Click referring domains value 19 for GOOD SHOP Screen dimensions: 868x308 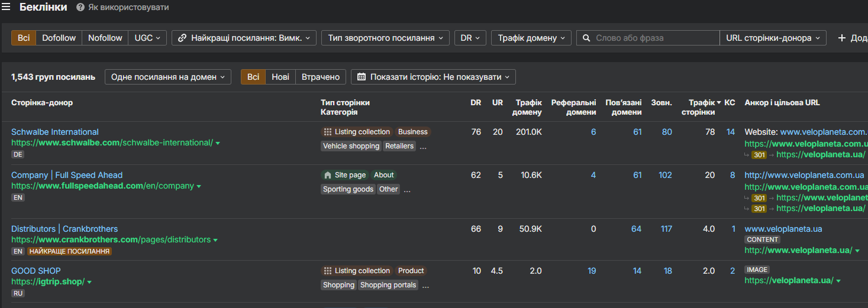(x=592, y=271)
